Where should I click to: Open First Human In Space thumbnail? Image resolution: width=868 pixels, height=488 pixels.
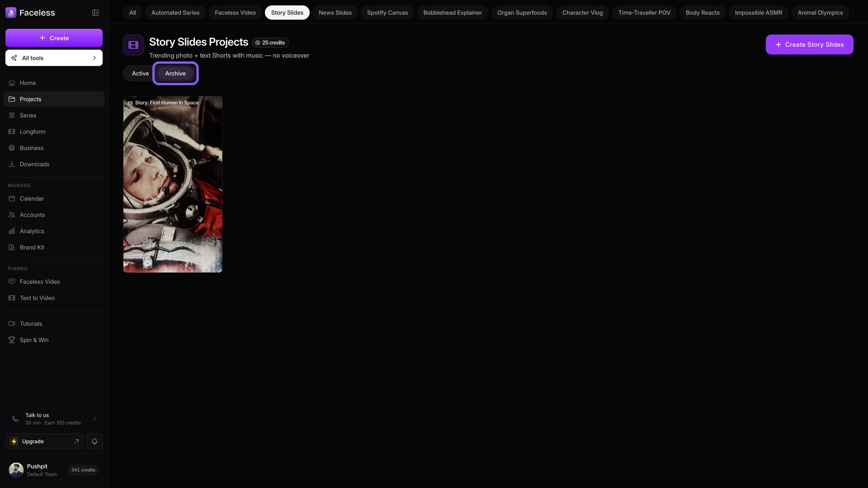pos(173,184)
